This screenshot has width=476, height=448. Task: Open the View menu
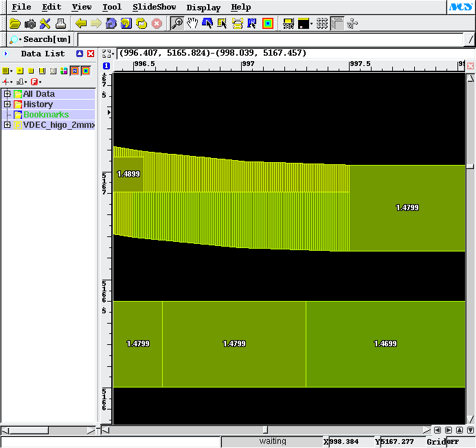82,7
